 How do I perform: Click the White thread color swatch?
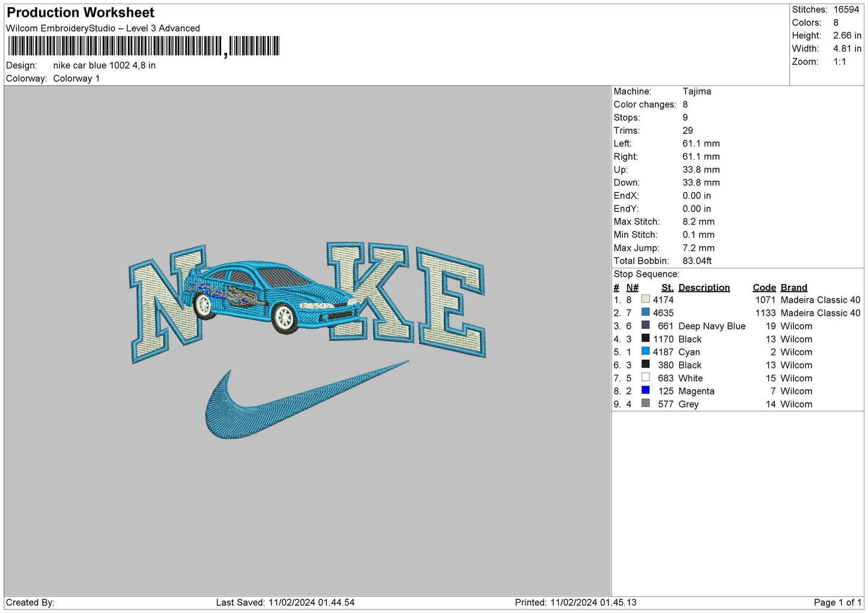645,378
